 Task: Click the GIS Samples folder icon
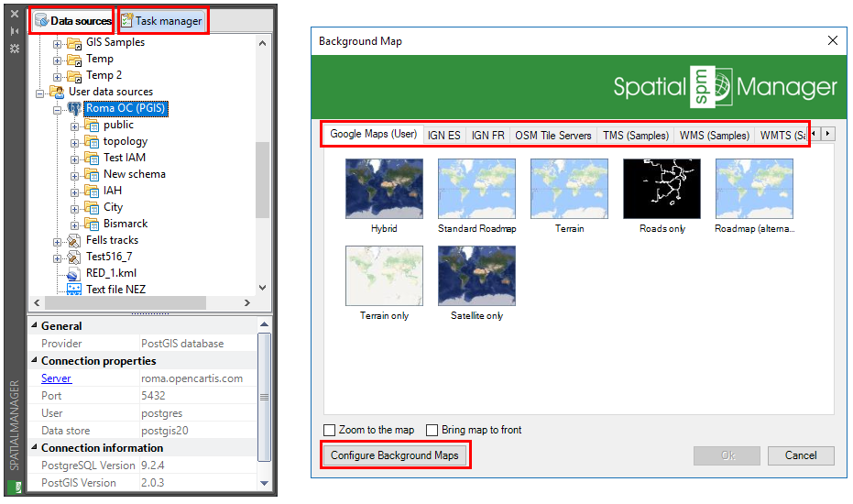73,42
